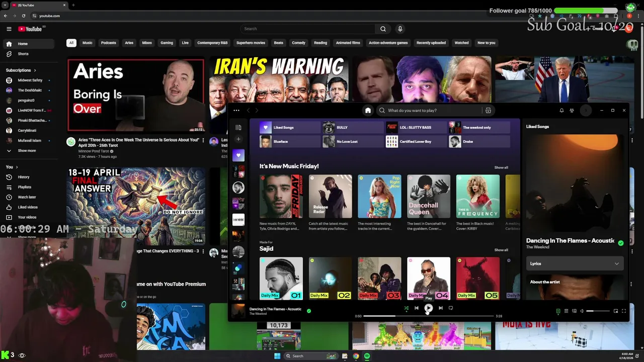Open Spotify Browse icon in search bar
The height and width of the screenshot is (362, 644).
[x=488, y=111]
